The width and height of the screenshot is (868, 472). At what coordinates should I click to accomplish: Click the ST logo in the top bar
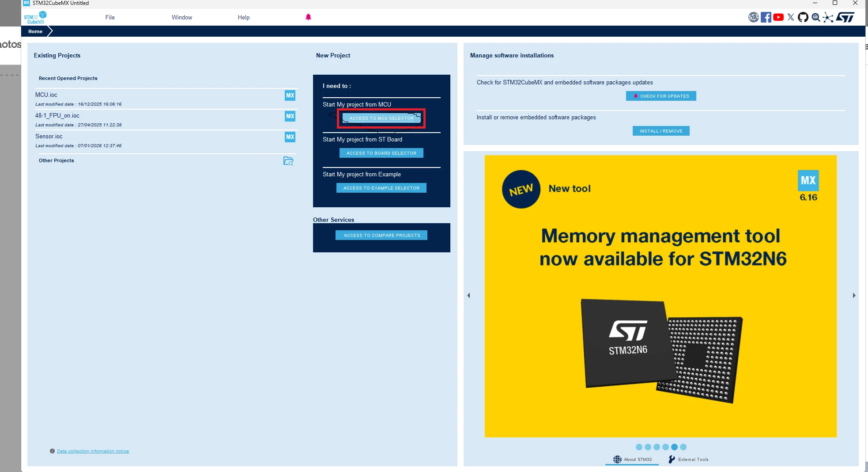click(x=845, y=17)
